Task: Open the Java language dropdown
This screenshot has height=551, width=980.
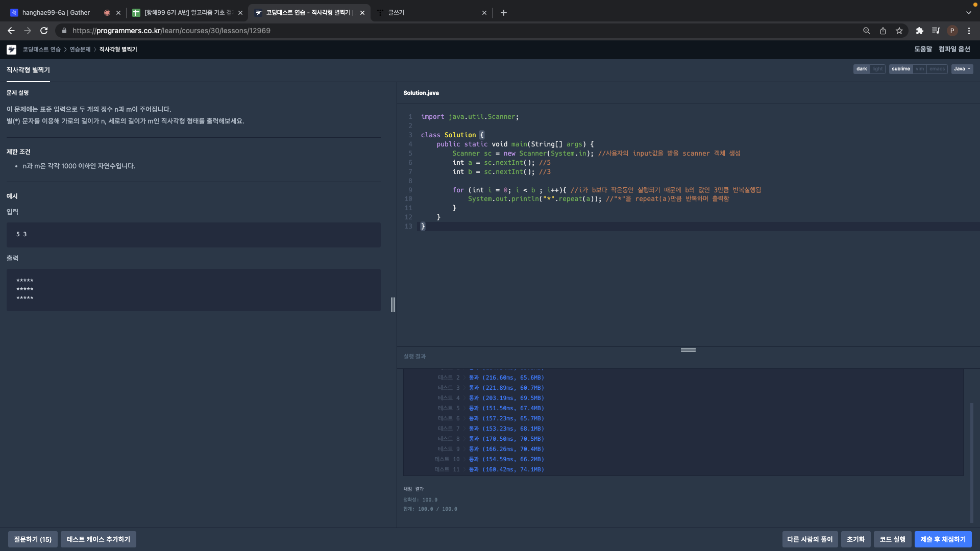Action: coord(962,69)
